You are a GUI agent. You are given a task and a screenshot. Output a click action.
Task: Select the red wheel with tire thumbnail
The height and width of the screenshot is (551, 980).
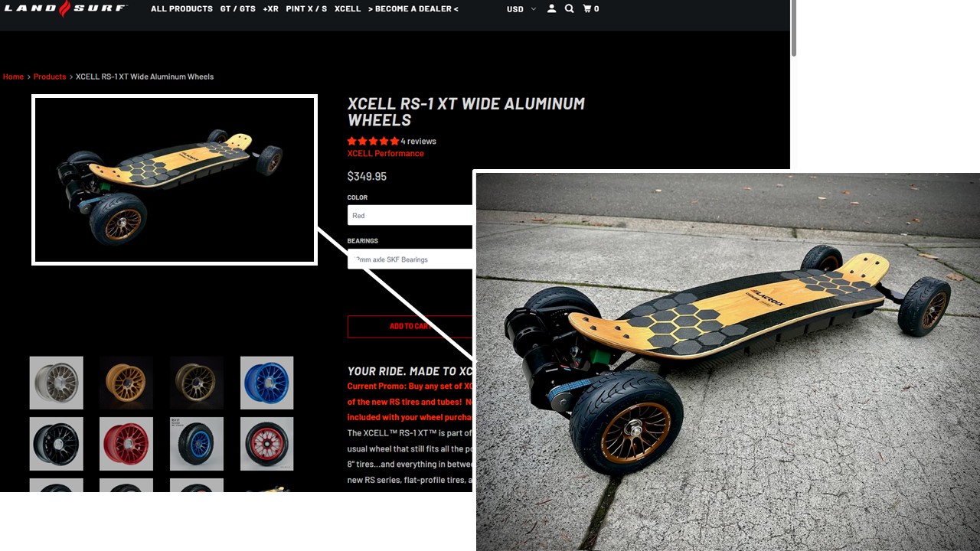(267, 444)
